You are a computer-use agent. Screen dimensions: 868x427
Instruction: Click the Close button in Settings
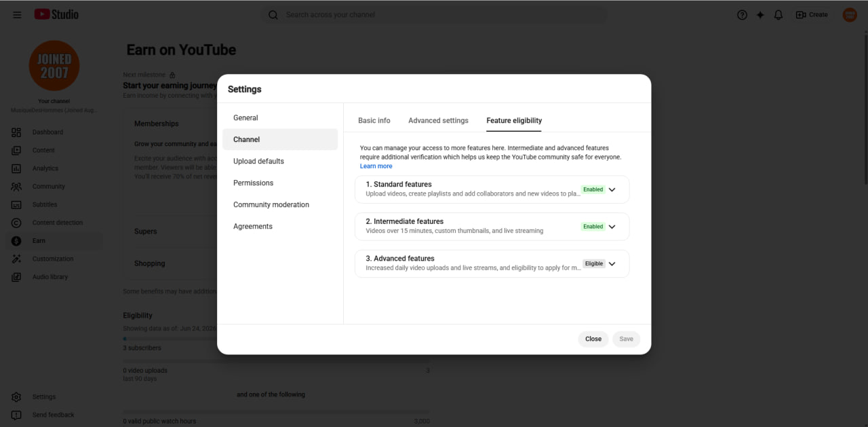(593, 339)
